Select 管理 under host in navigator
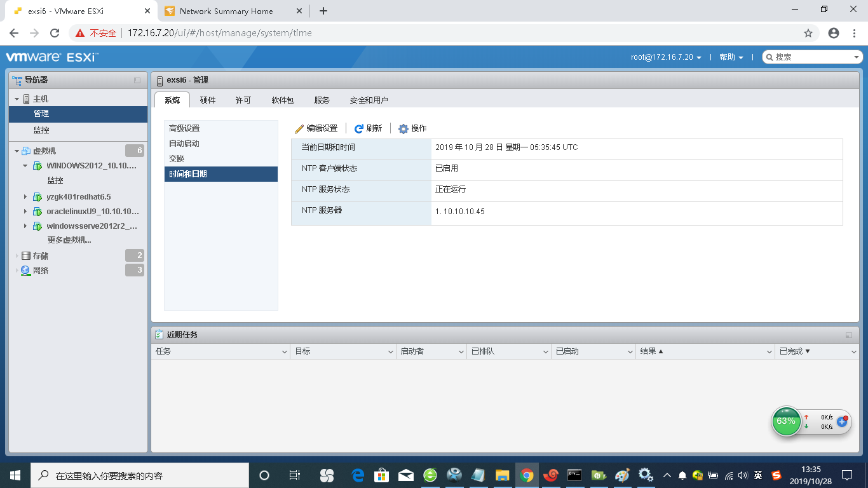Image resolution: width=868 pixels, height=488 pixels. (78, 114)
